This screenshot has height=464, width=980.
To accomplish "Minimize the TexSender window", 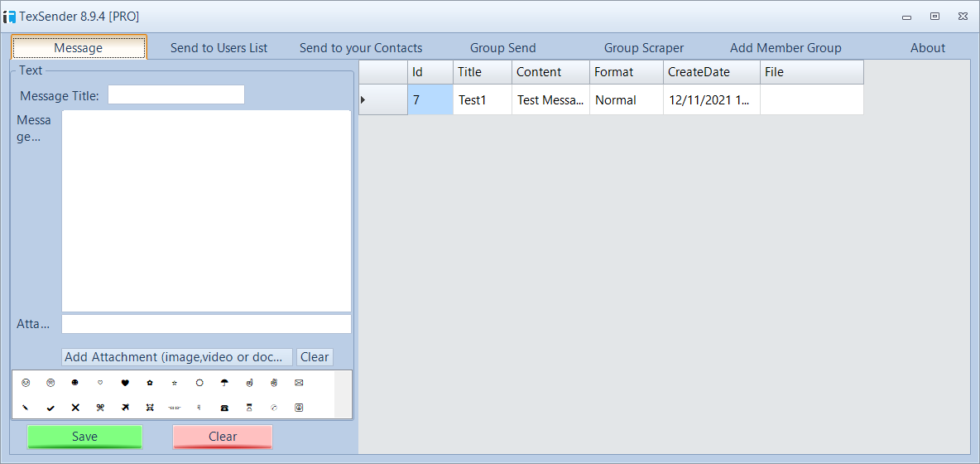I will coord(906,17).
